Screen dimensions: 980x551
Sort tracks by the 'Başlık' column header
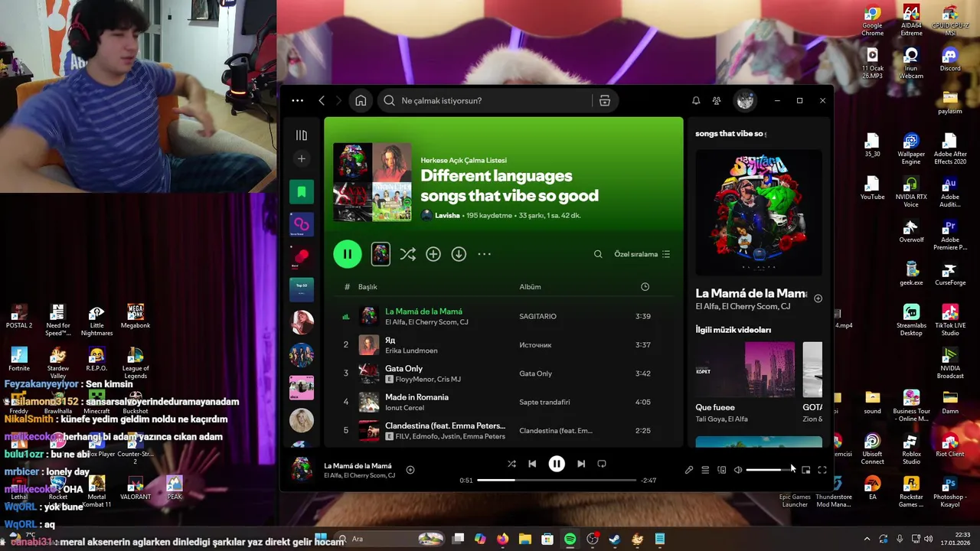[x=367, y=287]
